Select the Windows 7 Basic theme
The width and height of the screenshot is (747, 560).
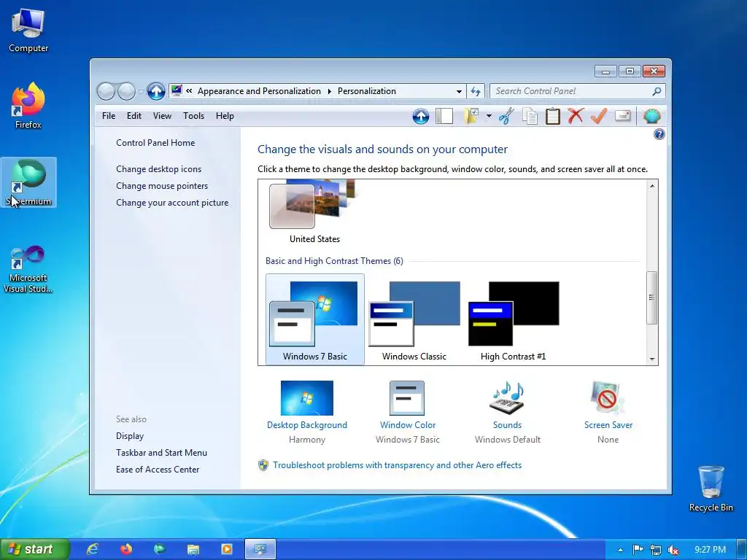315,319
